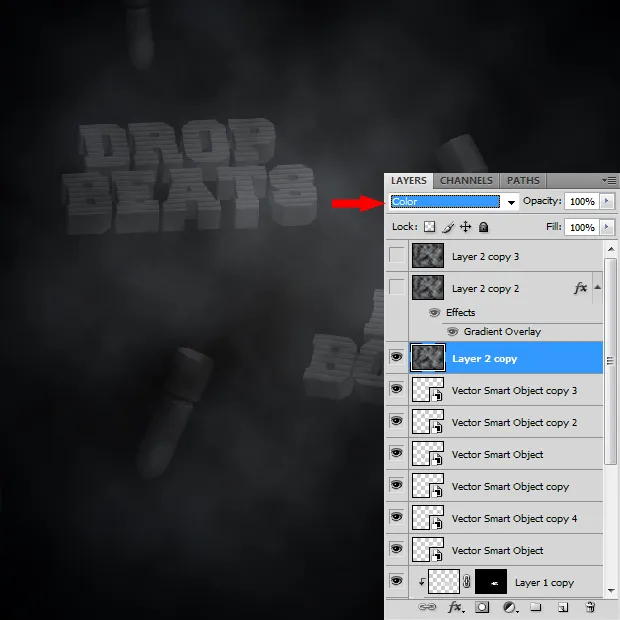Hide the Layer 2 copy layer
This screenshot has height=620, width=620.
397,358
